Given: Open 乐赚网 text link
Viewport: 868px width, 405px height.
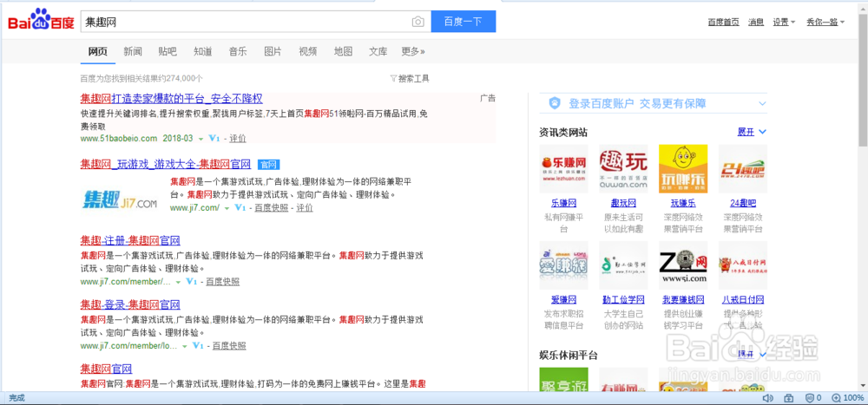Looking at the screenshot, I should (x=563, y=203).
